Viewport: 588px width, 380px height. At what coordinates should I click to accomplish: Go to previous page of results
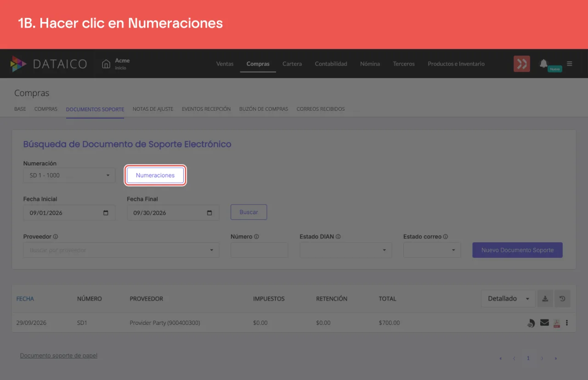(514, 358)
